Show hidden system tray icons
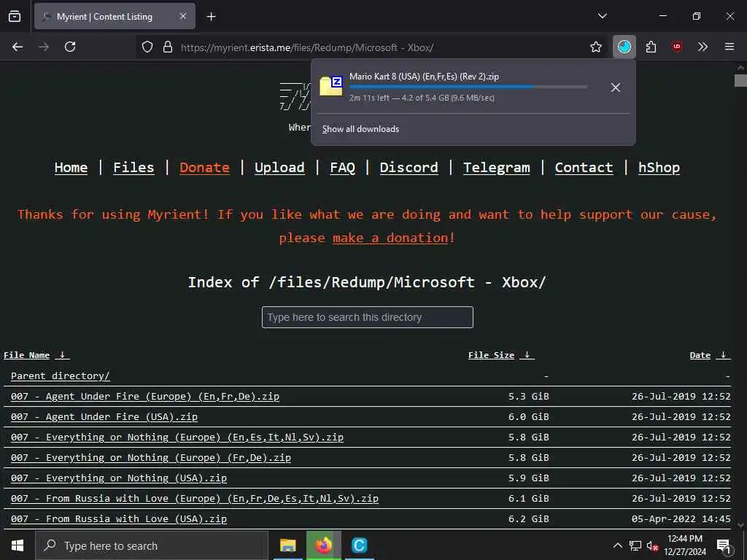 point(617,545)
